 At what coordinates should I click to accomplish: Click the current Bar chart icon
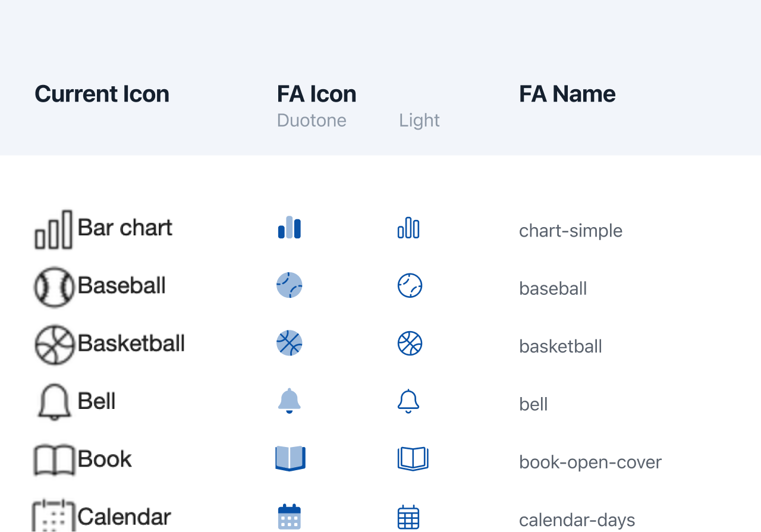pos(54,229)
